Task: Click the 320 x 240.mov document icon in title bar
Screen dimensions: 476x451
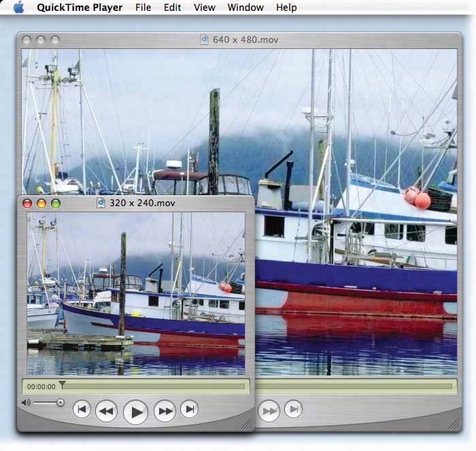Action: (x=101, y=203)
